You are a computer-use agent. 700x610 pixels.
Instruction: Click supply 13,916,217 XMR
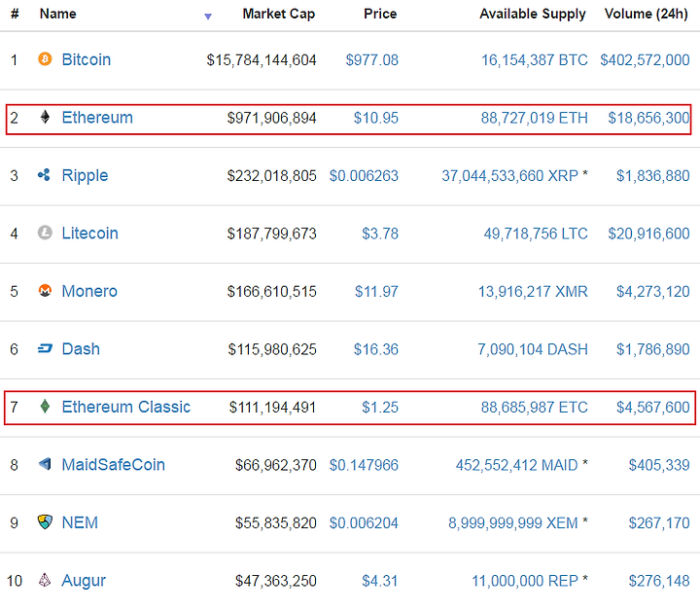click(533, 291)
